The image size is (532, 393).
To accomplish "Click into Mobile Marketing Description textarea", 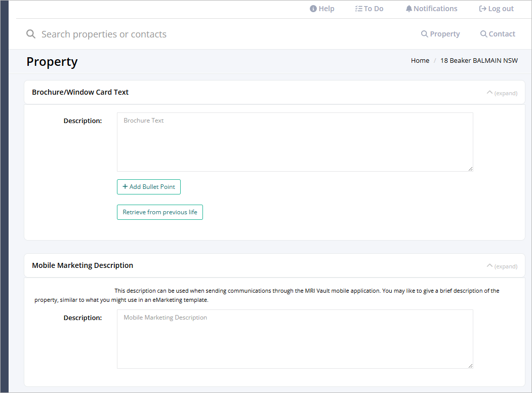I will click(295, 339).
